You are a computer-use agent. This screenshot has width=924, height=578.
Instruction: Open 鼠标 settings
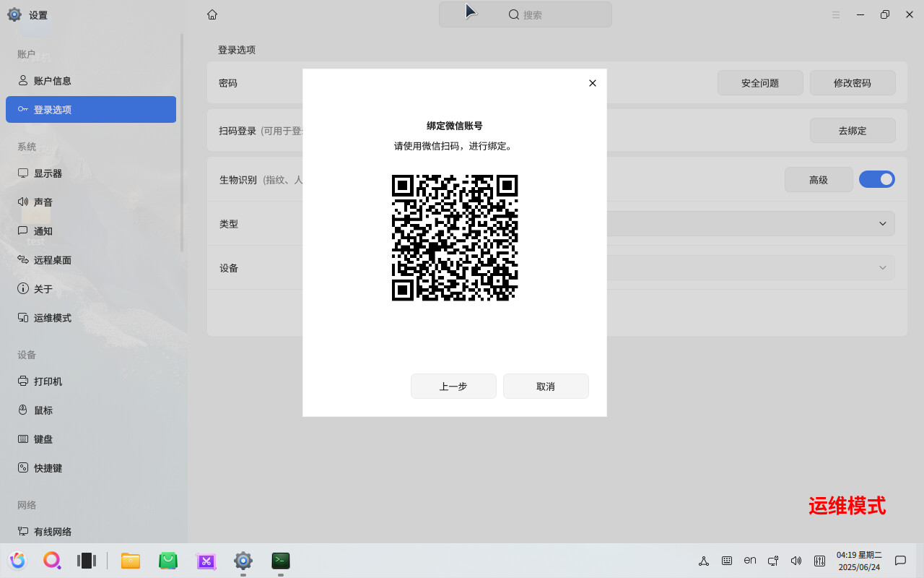91,410
